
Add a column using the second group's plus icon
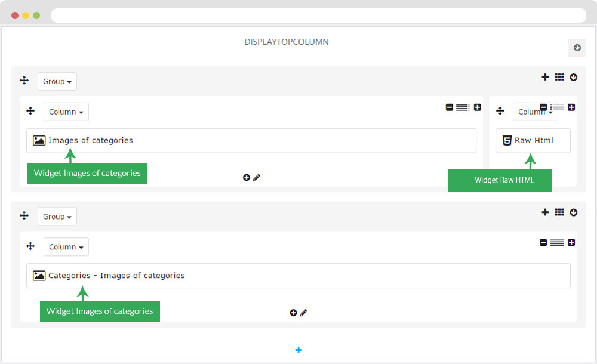point(545,212)
